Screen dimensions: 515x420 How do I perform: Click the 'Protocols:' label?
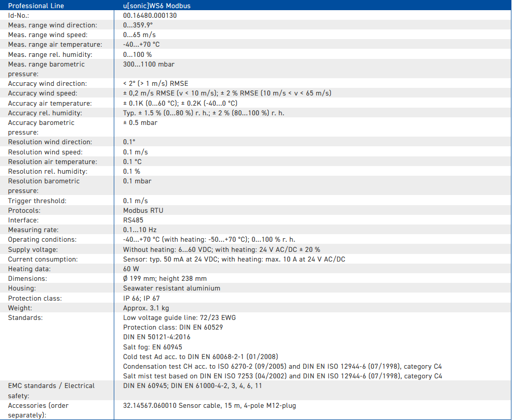pyautogui.click(x=24, y=210)
